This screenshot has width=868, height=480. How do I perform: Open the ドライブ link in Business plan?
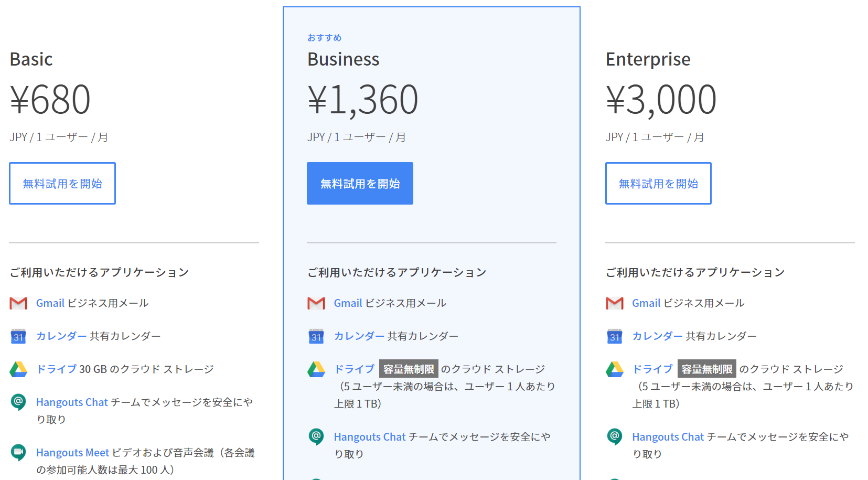355,369
